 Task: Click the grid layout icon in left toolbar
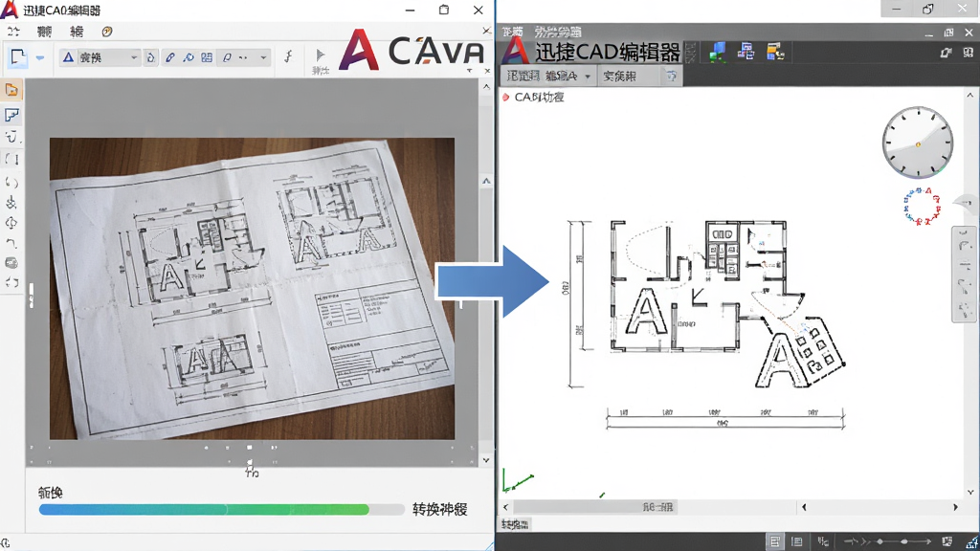click(x=207, y=57)
